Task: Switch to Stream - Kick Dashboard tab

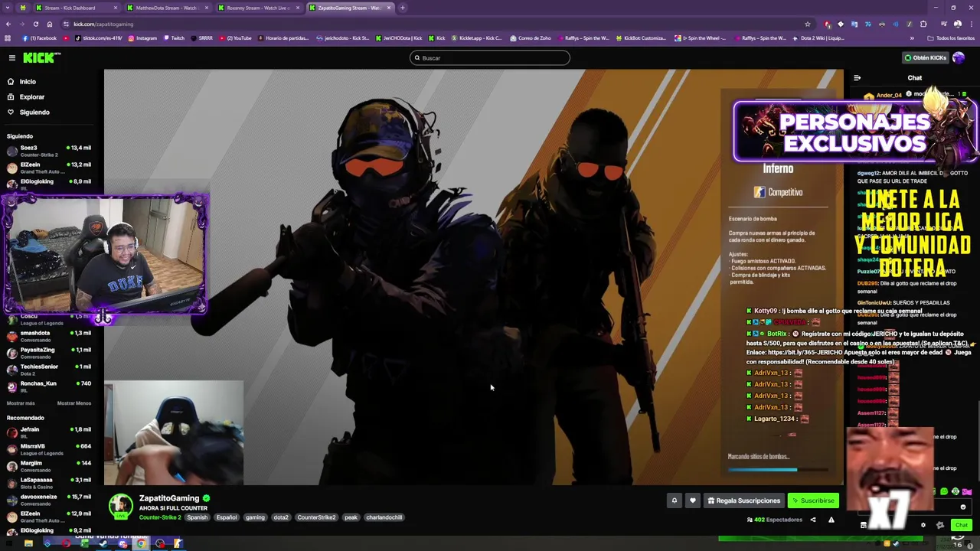Action: coord(75,8)
